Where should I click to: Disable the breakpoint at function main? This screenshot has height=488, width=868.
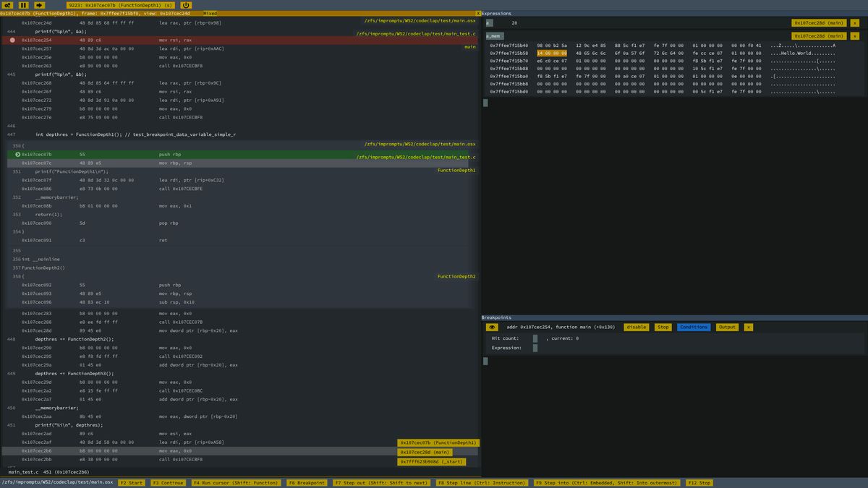(x=637, y=327)
